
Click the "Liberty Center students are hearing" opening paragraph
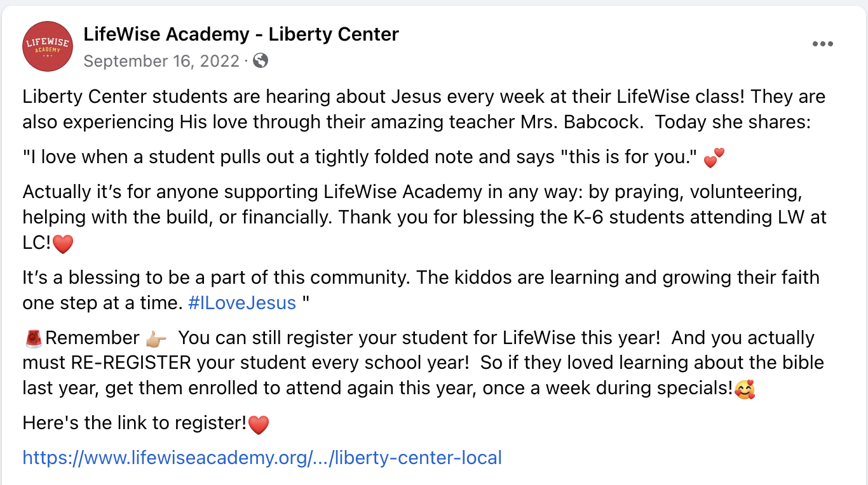pos(424,109)
